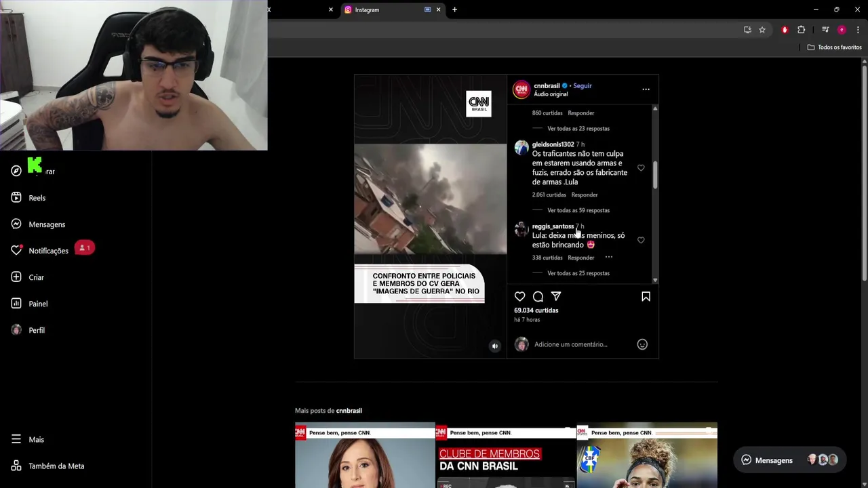868x488 pixels.
Task: Open Clube de Membros post thumbnail
Action: pos(506,455)
